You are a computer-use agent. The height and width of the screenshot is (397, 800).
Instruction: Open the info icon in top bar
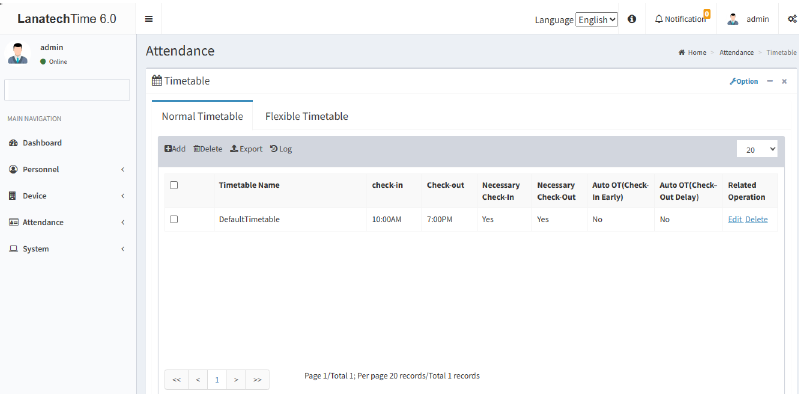pyautogui.click(x=632, y=19)
